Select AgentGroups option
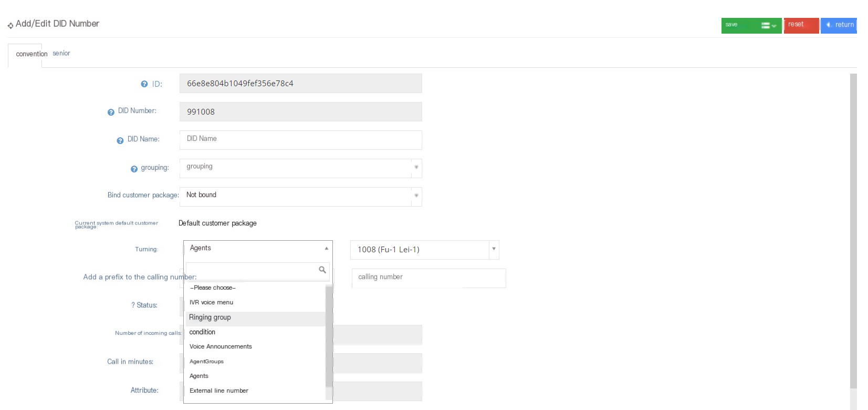 [x=256, y=362]
